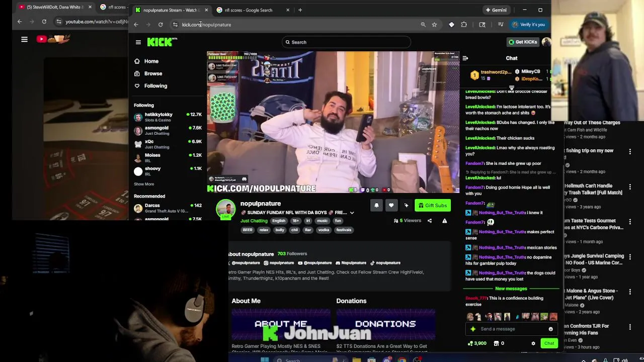This screenshot has height=362, width=644.
Task: Open the Kick sidebar hamburger menu
Action: pyautogui.click(x=138, y=42)
